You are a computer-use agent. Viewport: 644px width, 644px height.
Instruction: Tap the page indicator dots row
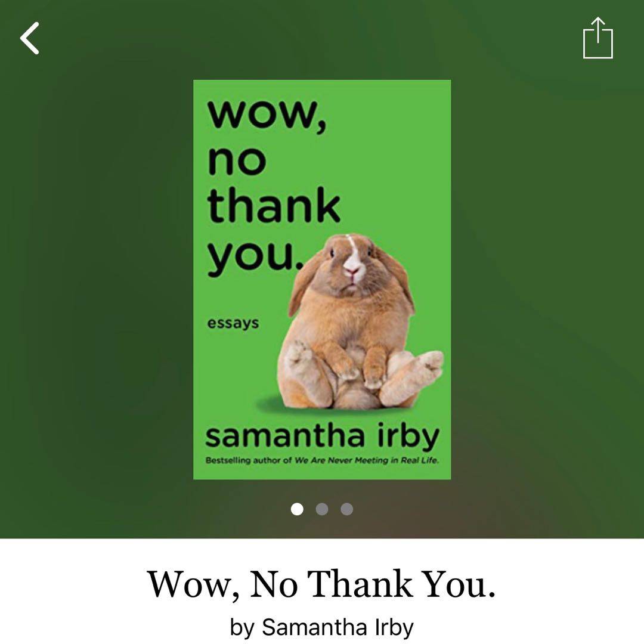click(322, 509)
